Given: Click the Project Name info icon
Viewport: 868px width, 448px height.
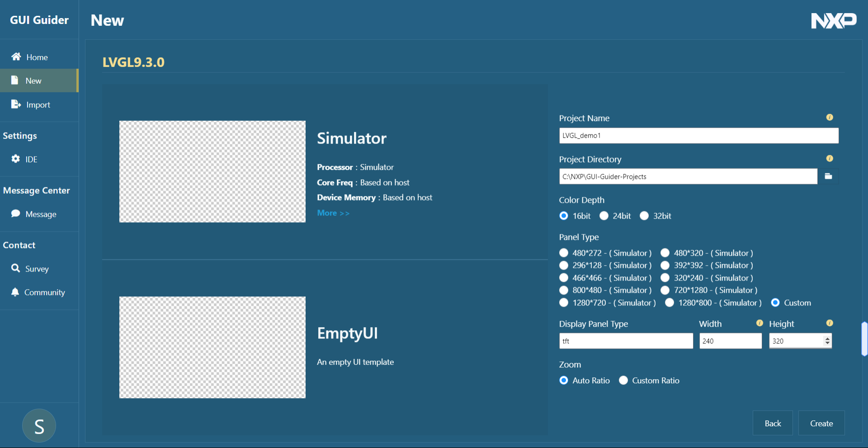Looking at the screenshot, I should 830,117.
